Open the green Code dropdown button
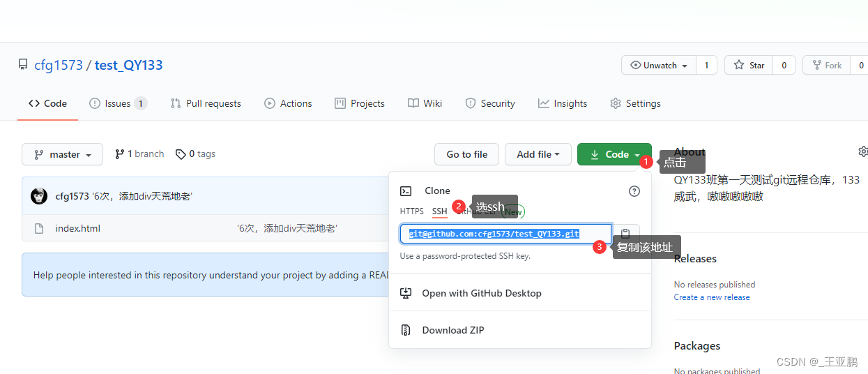Screen dimensions: 868x374 click(x=614, y=154)
